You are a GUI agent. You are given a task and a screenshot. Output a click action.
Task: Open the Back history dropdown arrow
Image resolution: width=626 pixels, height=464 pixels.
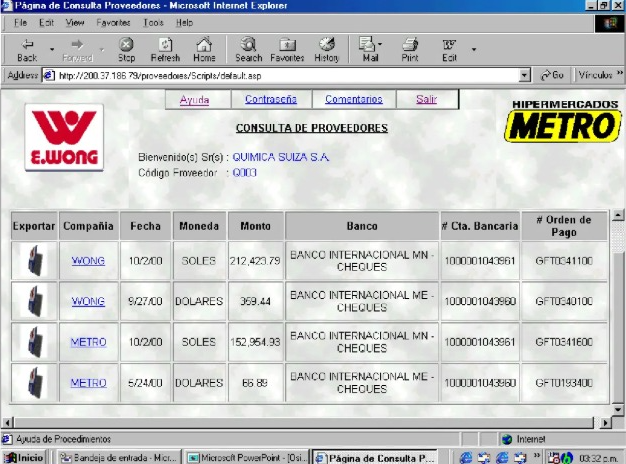coord(52,50)
